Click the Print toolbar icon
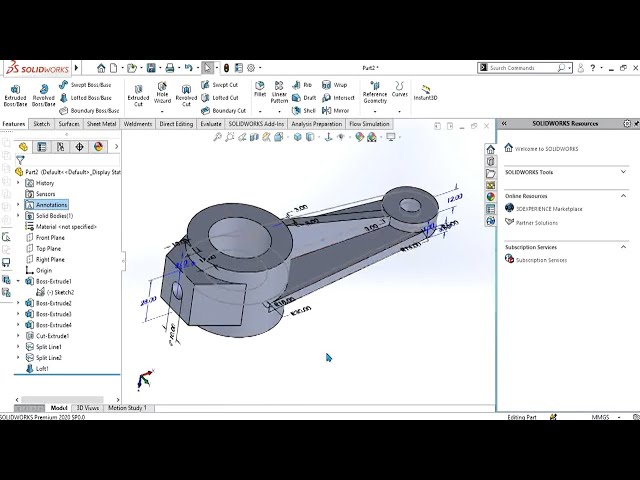 click(x=170, y=68)
